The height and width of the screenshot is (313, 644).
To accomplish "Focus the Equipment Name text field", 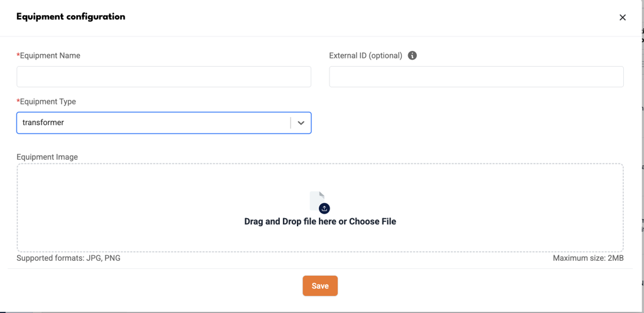I will [x=164, y=77].
